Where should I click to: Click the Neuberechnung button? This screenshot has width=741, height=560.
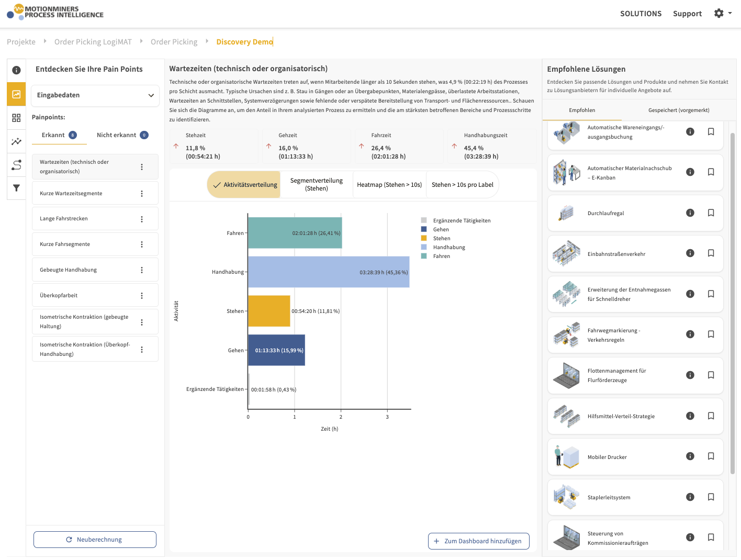point(95,540)
